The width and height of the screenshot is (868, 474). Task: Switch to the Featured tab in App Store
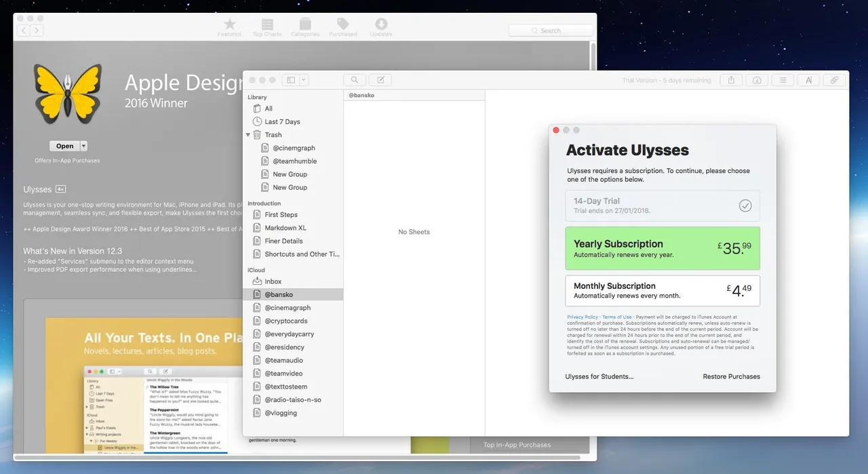click(x=229, y=27)
